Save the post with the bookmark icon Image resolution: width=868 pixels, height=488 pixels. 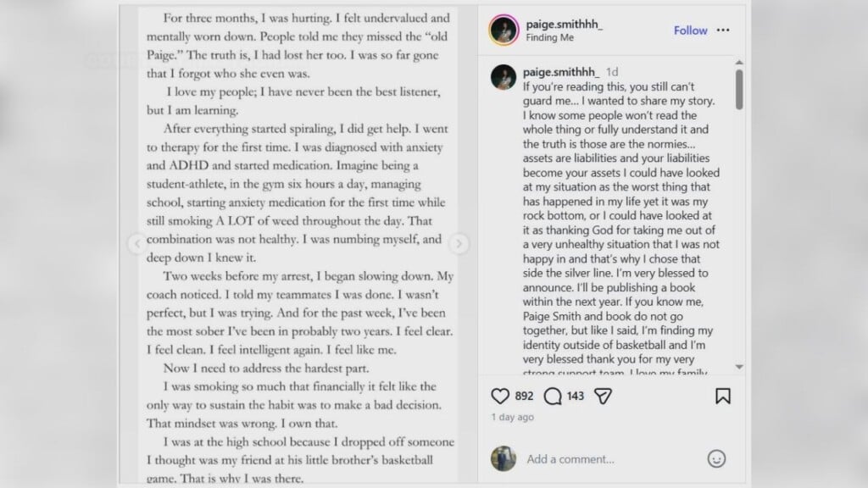point(722,396)
